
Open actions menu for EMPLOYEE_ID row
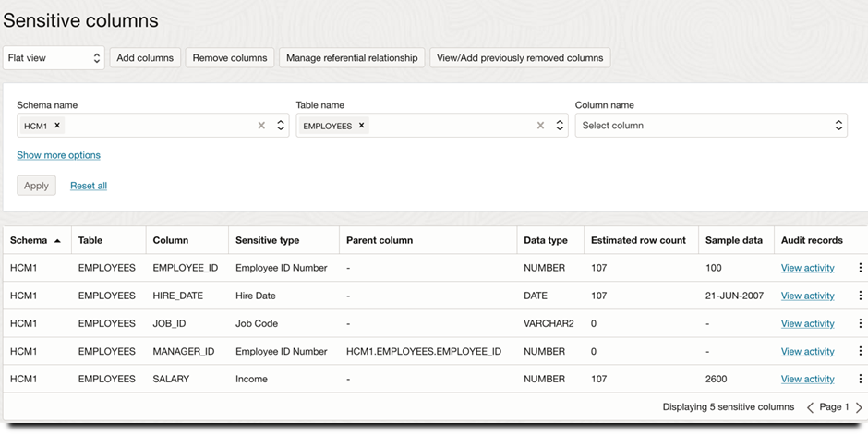(860, 268)
